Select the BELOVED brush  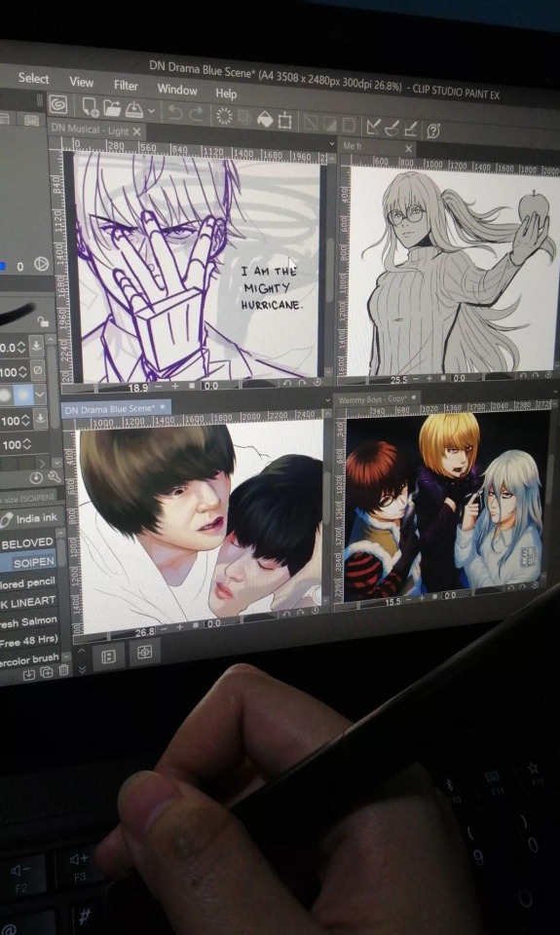(x=27, y=543)
